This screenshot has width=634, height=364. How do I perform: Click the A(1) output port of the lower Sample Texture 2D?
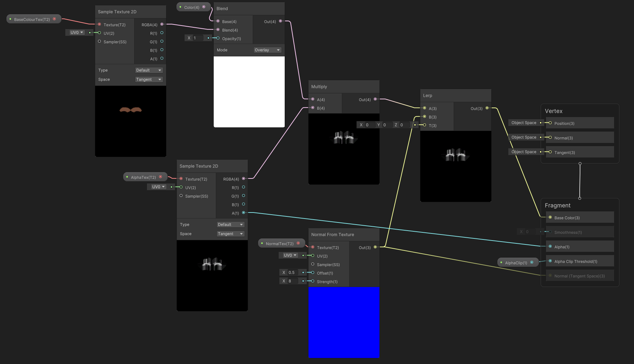[244, 213]
